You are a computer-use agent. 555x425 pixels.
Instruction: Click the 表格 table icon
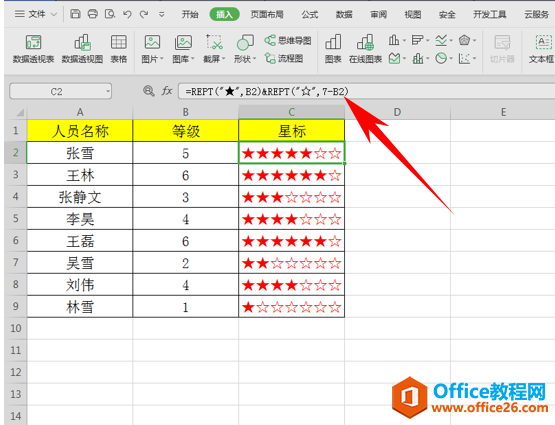point(119,49)
